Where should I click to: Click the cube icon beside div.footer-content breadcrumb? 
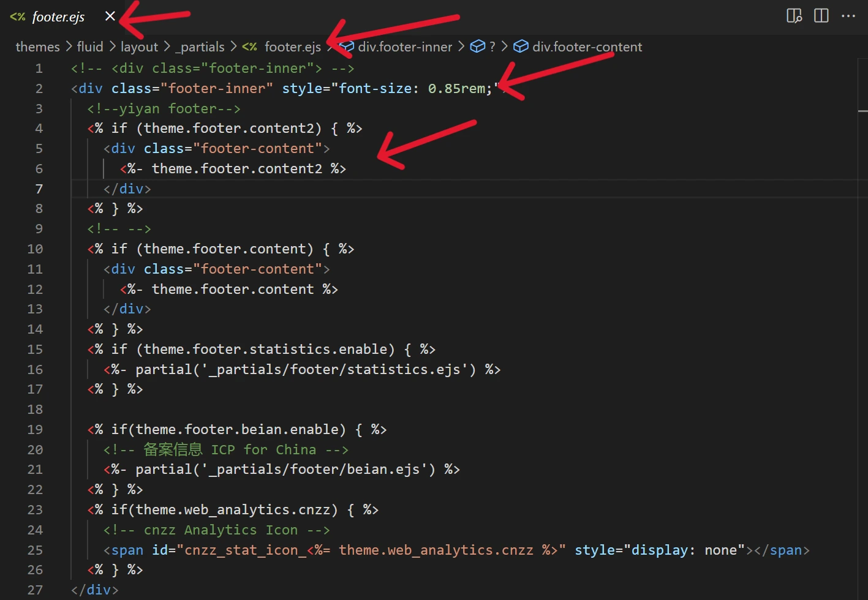521,47
